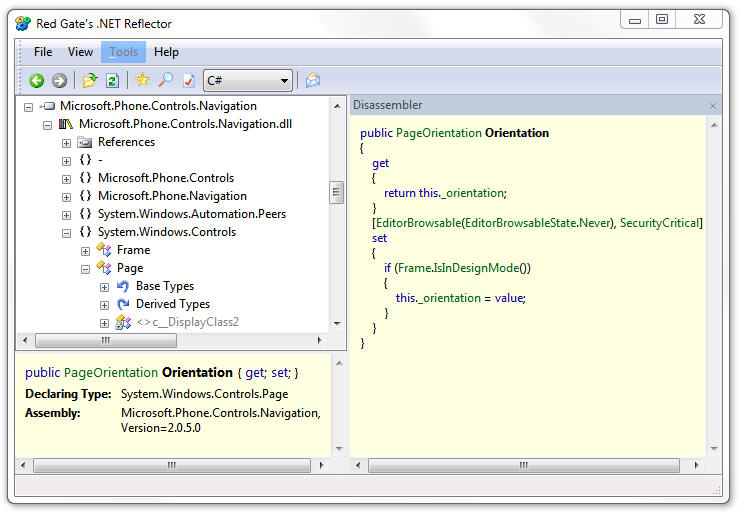Click the c__DisplayClass2 class icon
Screen dimensions: 740x513
click(x=123, y=322)
